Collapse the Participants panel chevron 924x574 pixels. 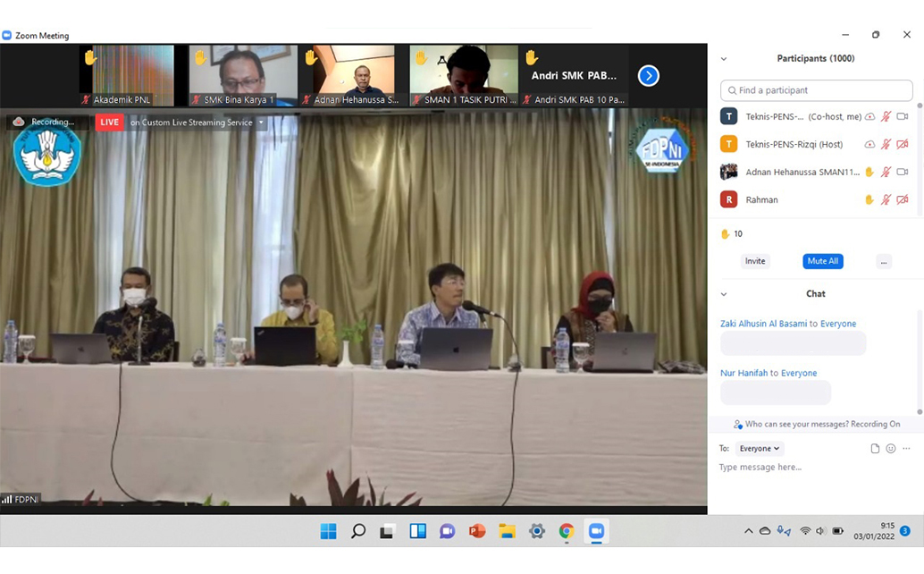[724, 59]
